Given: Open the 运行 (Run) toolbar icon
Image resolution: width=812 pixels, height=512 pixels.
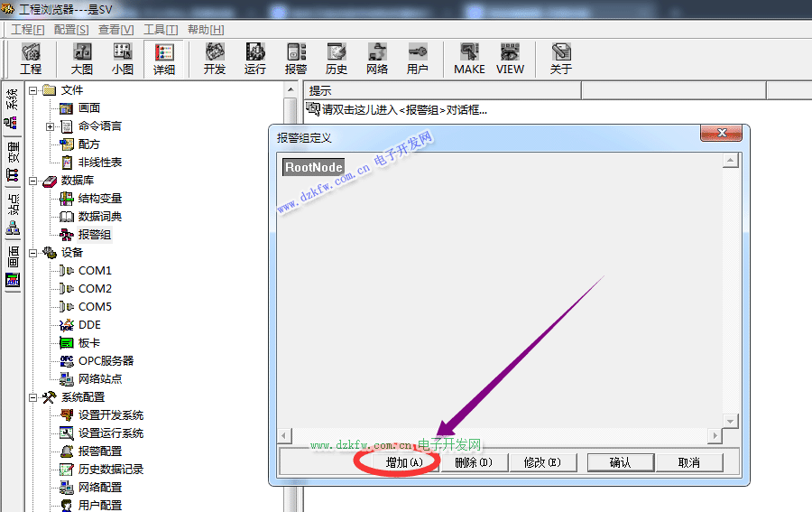Looking at the screenshot, I should point(255,59).
